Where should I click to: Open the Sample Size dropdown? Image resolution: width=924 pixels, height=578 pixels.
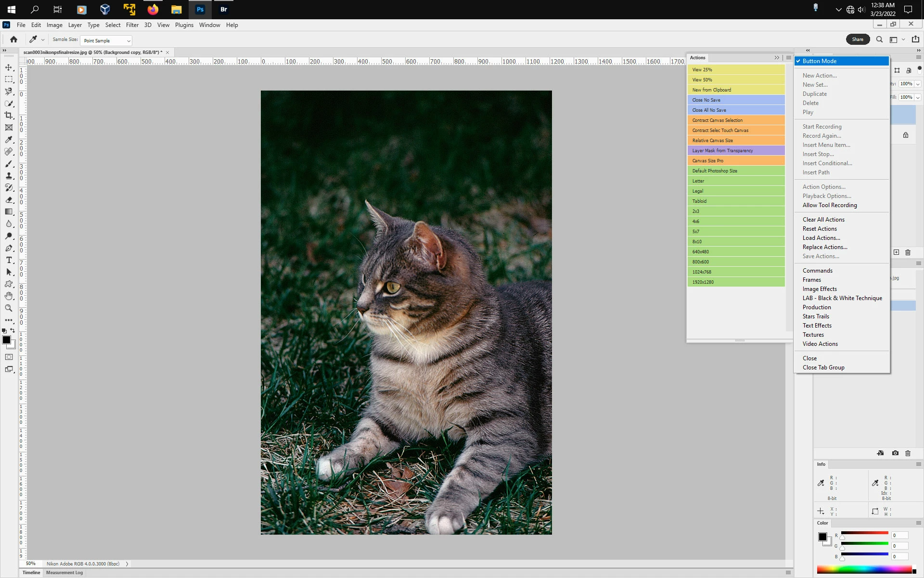point(106,40)
